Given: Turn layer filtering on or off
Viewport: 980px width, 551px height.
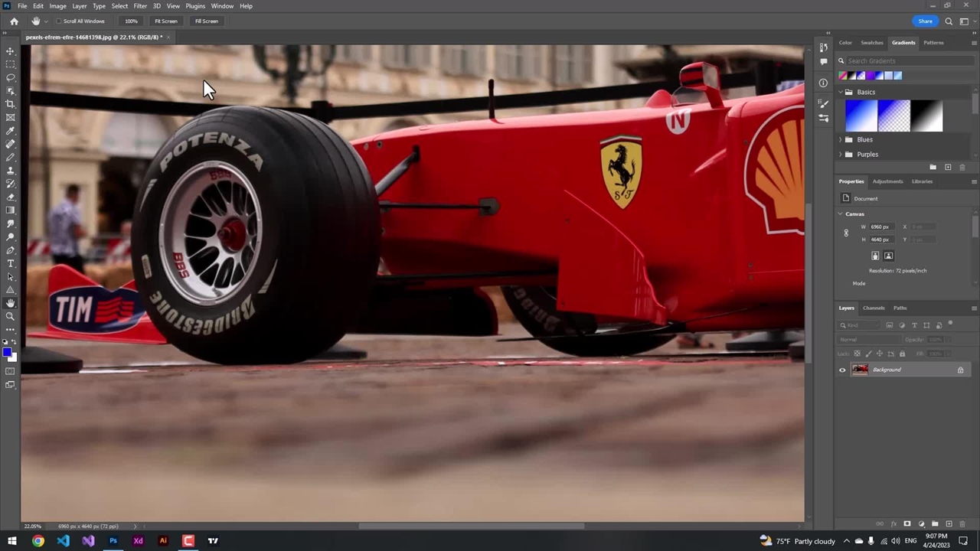Looking at the screenshot, I should pyautogui.click(x=950, y=324).
